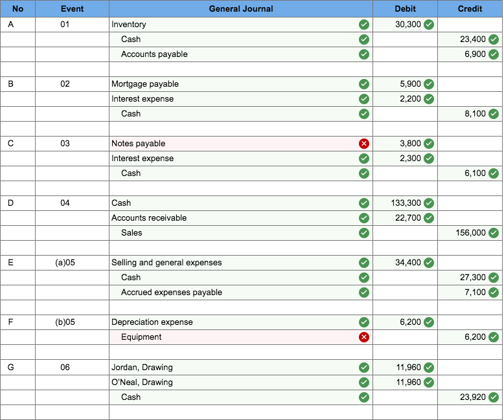Select the Accounts payable account cell
This screenshot has height=420, width=504.
click(241, 54)
